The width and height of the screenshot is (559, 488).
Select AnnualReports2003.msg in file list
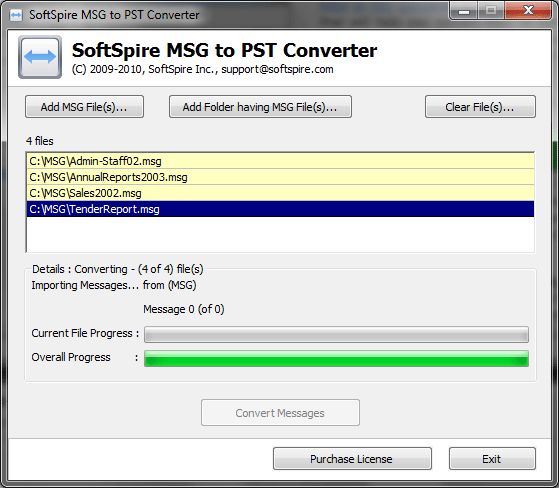[280, 177]
